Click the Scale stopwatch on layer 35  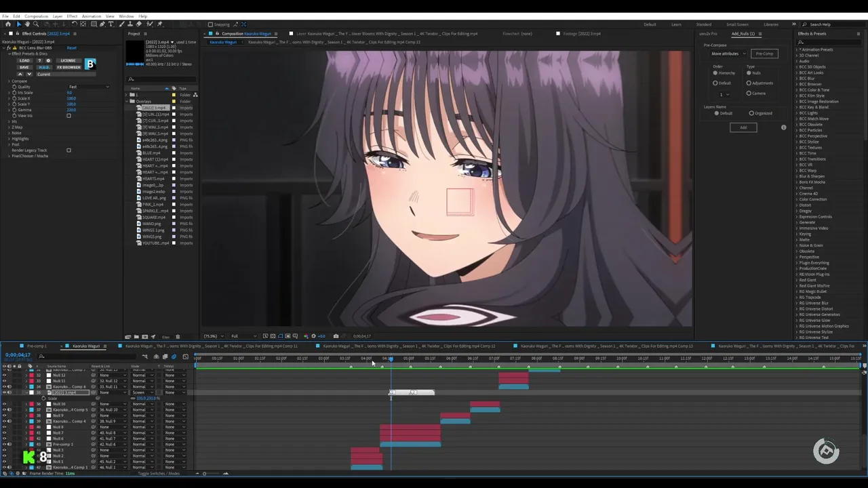[43, 399]
